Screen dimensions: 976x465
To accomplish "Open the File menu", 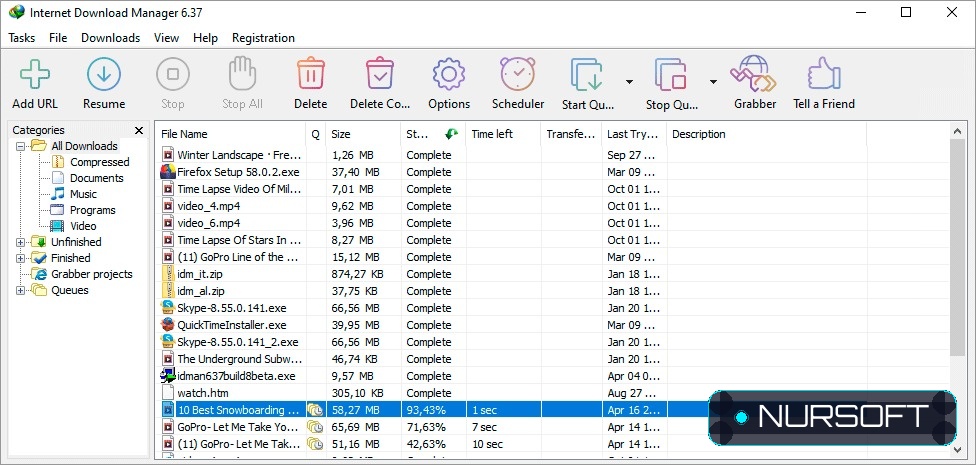I will tap(58, 38).
